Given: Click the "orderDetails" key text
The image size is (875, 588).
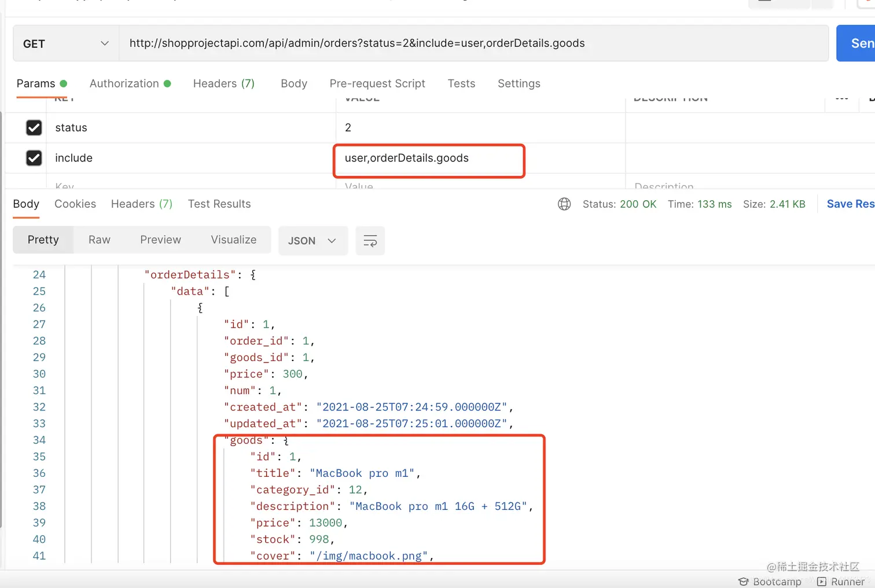Looking at the screenshot, I should point(190,274).
